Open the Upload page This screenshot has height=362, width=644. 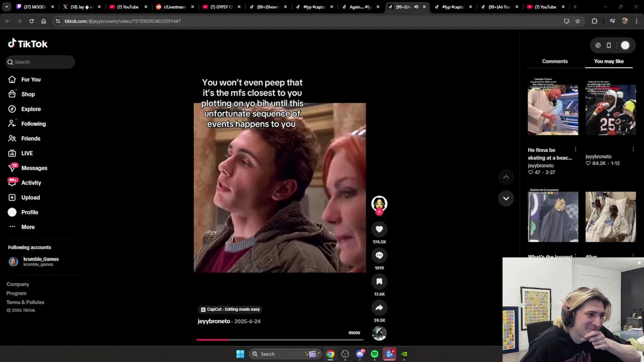point(24,198)
